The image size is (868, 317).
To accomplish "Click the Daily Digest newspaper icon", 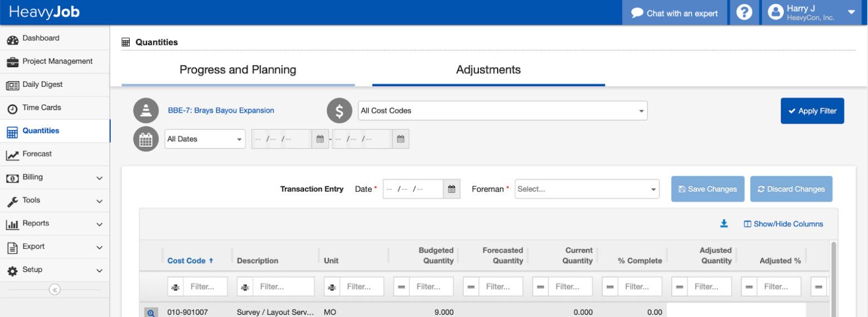I will pyautogui.click(x=11, y=85).
